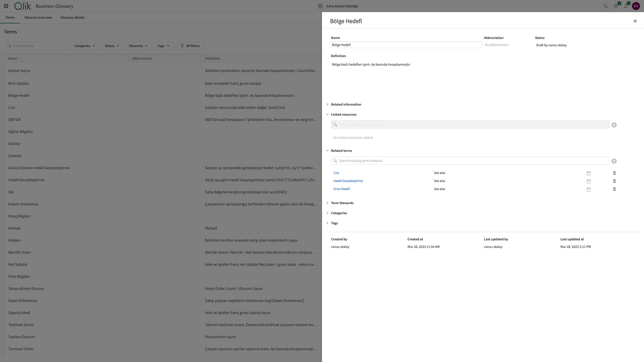The image size is (644, 362).
Task: Click the Abbreviation field
Action: [x=507, y=45]
